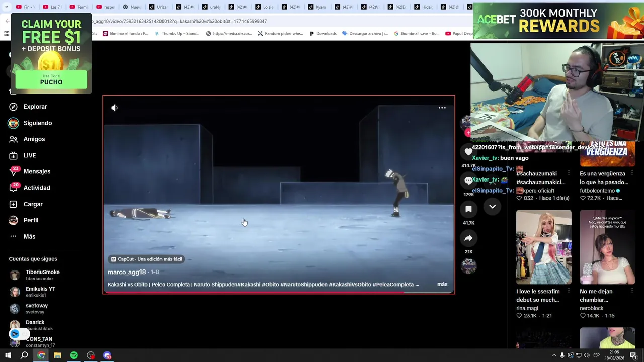
Task: Click the ACEBET 300K Monthly Rewards banner
Action: tap(558, 21)
